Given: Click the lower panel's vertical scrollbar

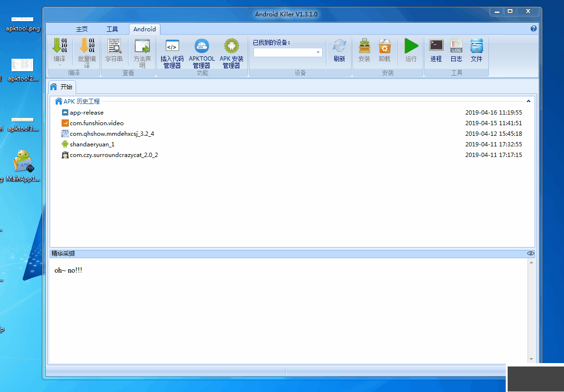Looking at the screenshot, I should pyautogui.click(x=531, y=311).
